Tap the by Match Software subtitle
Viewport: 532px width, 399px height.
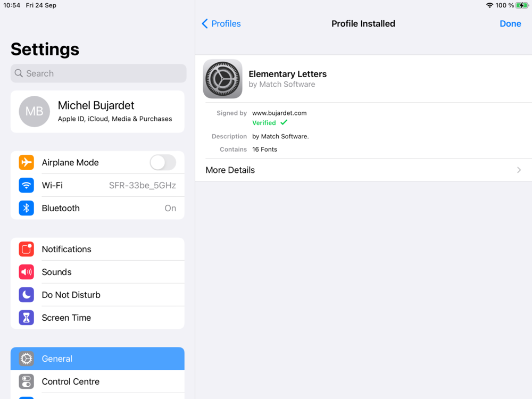pyautogui.click(x=282, y=84)
